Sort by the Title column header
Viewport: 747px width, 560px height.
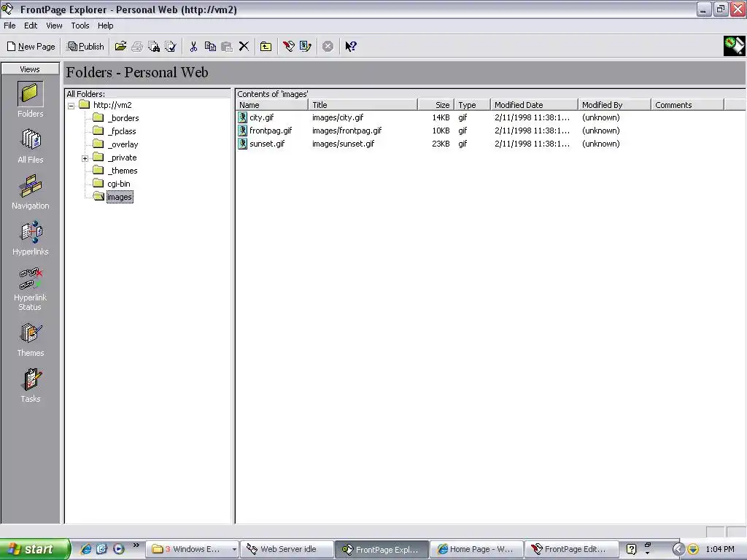point(363,105)
